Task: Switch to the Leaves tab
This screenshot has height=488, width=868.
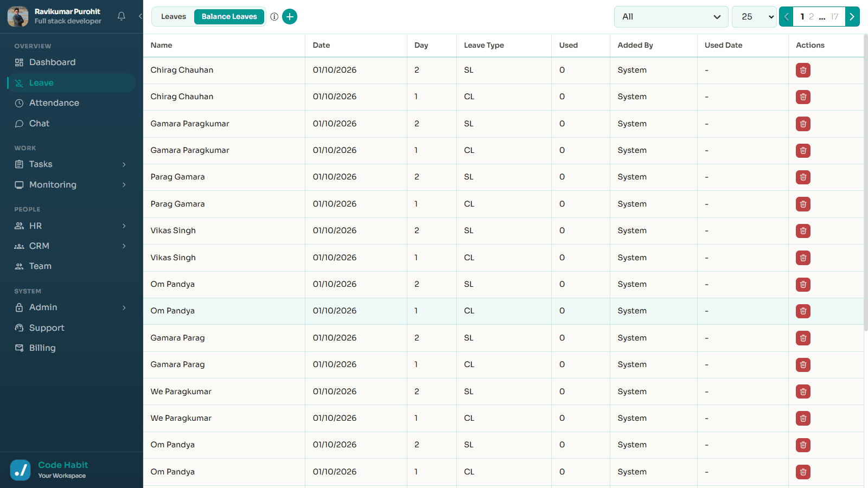Action: point(174,17)
